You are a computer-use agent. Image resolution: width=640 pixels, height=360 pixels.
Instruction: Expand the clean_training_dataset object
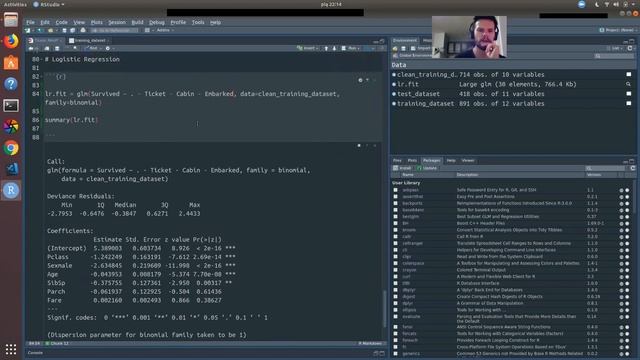pyautogui.click(x=394, y=74)
